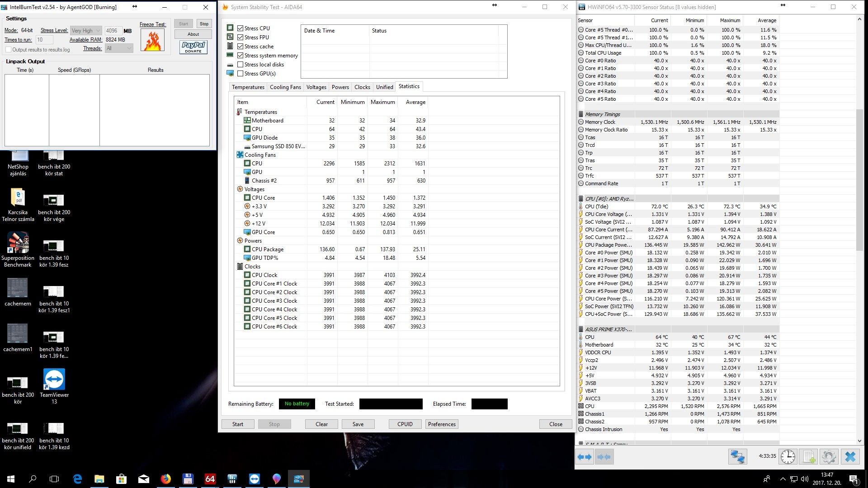Open AIDA64 Preferences button

click(x=442, y=424)
